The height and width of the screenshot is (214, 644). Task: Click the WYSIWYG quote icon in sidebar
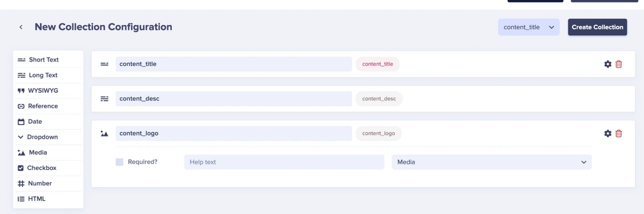21,91
